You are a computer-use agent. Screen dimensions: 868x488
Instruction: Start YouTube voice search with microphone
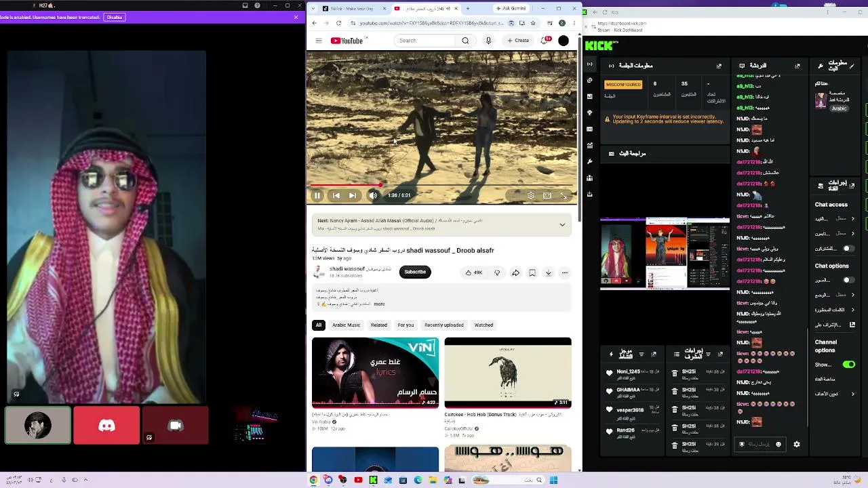coord(488,41)
